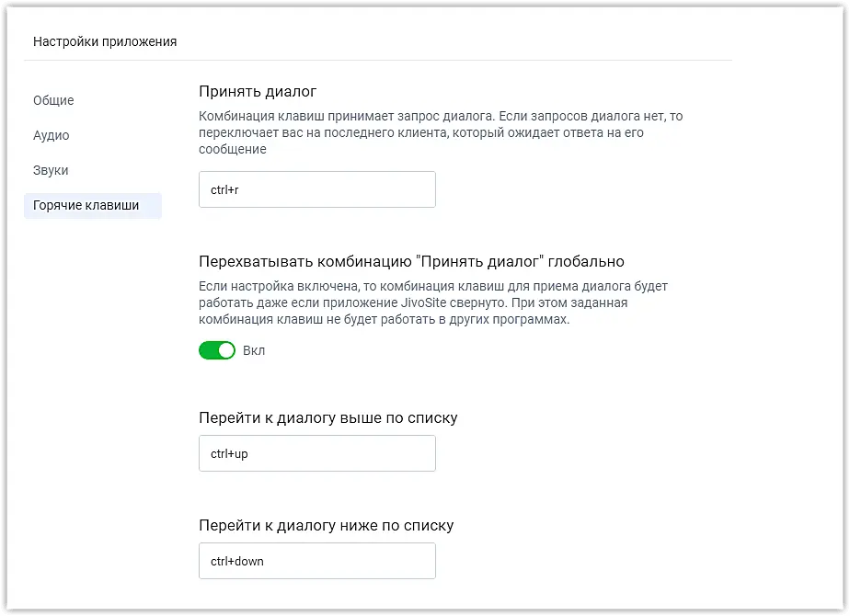Click the Перейти к диалогу выше heading
The image size is (850, 616).
327,417
